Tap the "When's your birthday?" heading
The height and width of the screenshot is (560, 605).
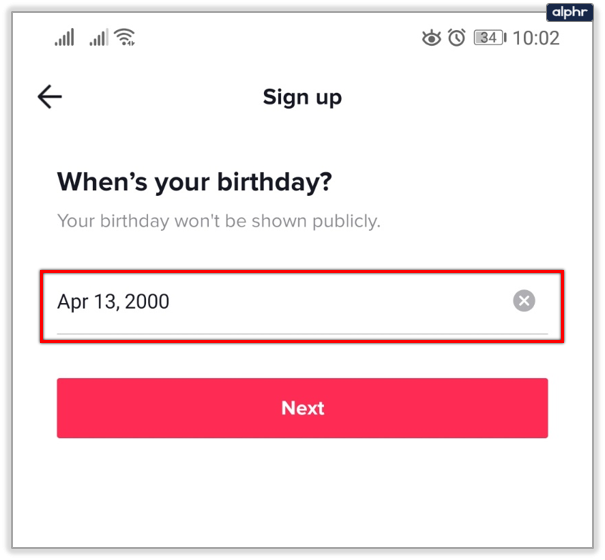pyautogui.click(x=194, y=182)
